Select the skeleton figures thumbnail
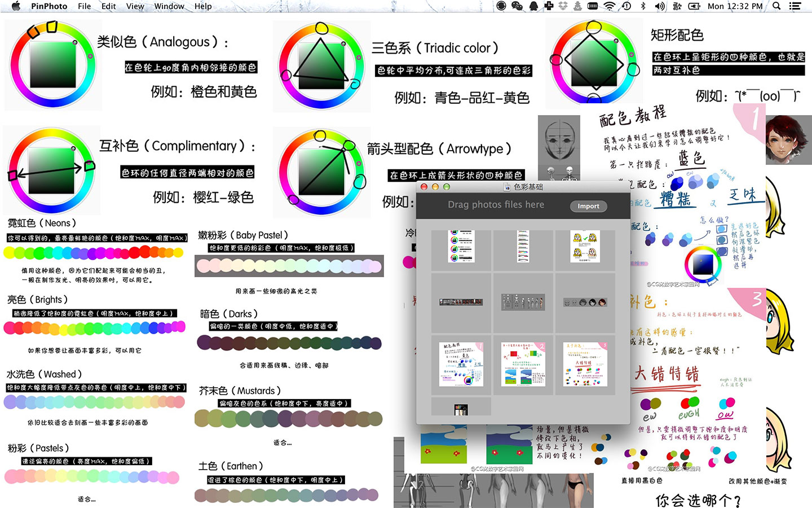This screenshot has height=508, width=812. (x=523, y=302)
